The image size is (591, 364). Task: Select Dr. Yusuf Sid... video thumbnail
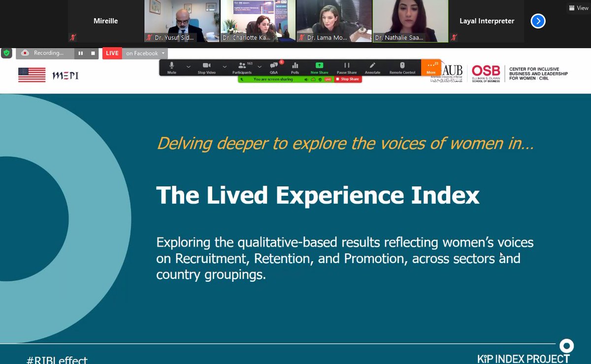[182, 21]
